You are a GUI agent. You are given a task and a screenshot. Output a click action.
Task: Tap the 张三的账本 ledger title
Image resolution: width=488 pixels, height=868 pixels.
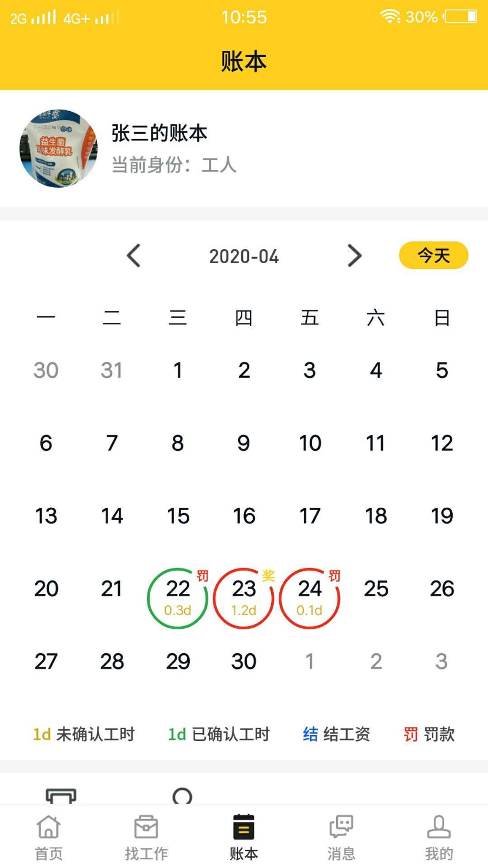[159, 133]
